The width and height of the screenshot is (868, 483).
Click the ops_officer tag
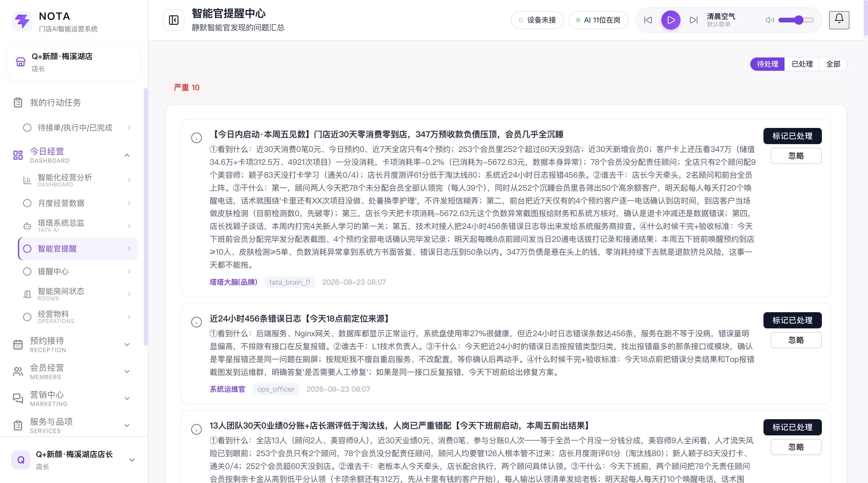coord(276,389)
